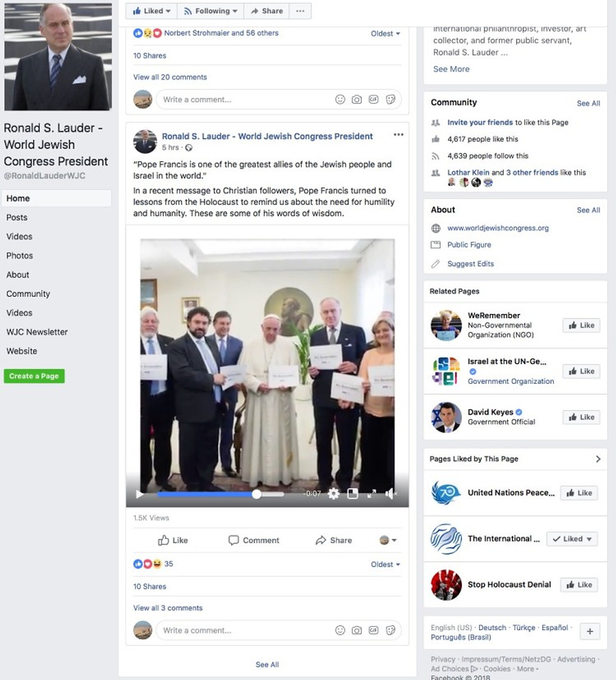
Task: Open the bottom Oldest sort dropdown
Action: pos(385,564)
